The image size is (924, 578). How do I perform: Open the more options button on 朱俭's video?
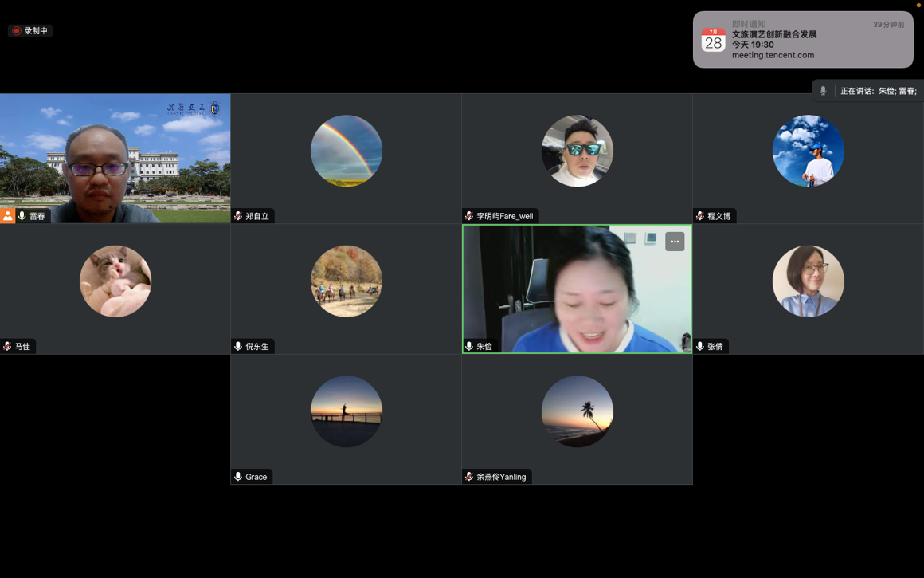click(675, 242)
